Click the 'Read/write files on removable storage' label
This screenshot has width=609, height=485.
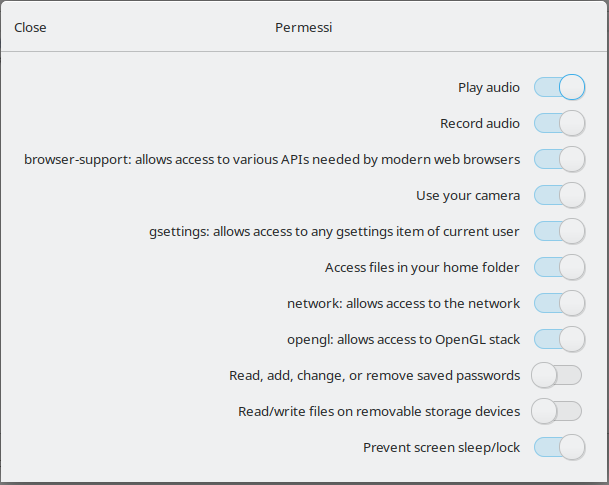click(379, 412)
